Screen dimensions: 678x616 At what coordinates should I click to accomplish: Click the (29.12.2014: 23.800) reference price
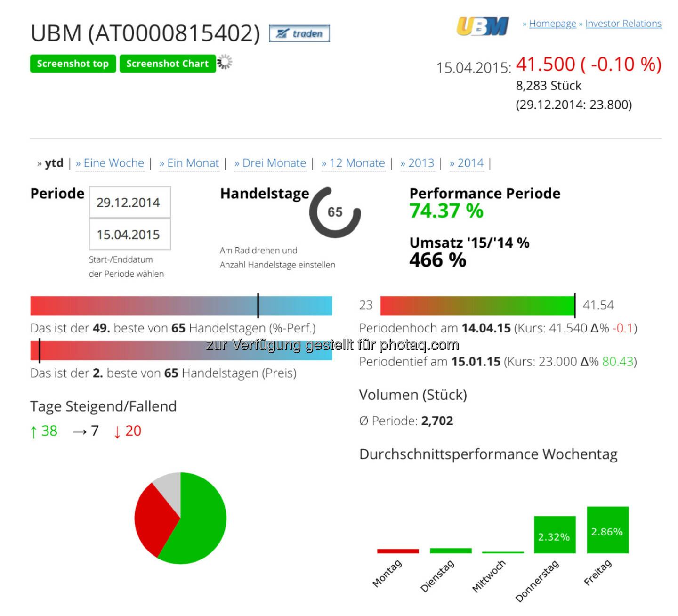[x=574, y=105]
